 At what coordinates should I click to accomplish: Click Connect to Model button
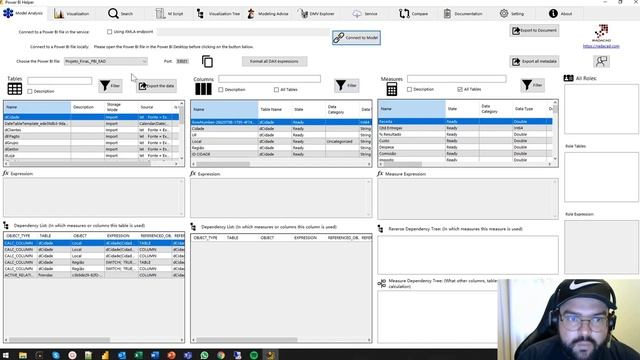(x=356, y=38)
